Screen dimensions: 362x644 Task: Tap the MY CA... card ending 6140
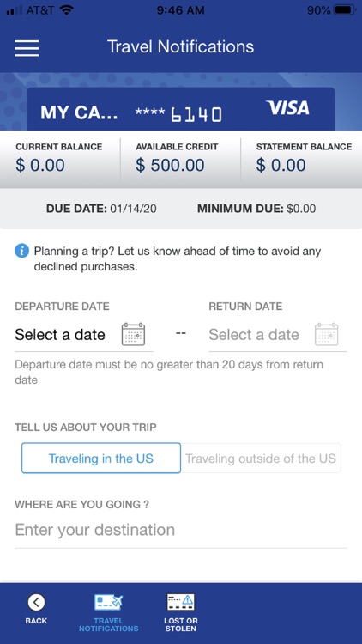(181, 109)
